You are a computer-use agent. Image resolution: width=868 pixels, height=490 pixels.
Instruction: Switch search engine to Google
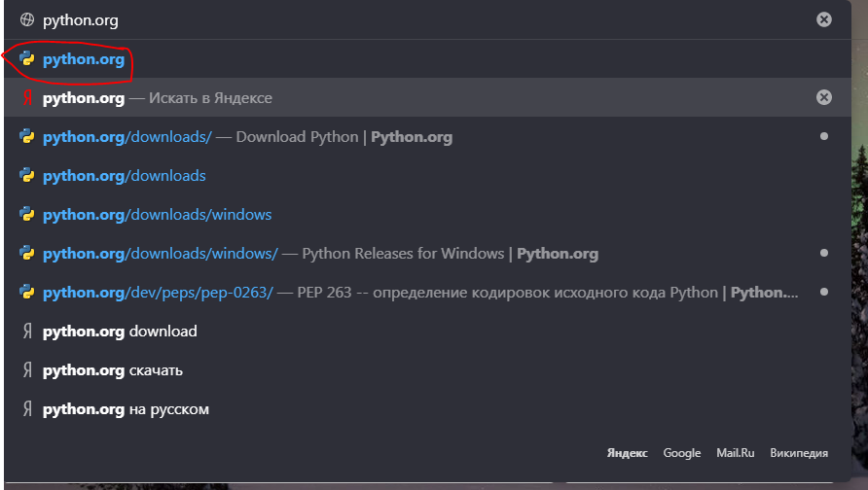point(682,453)
